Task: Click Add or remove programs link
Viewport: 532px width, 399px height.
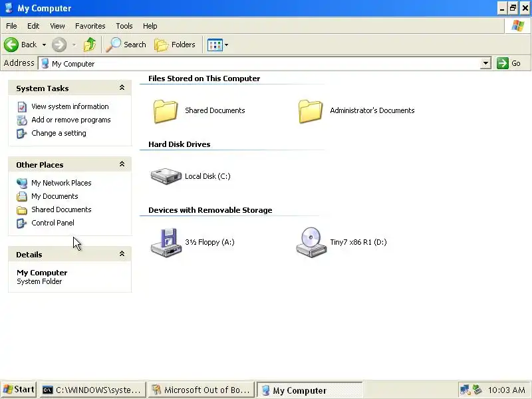Action: pos(71,120)
